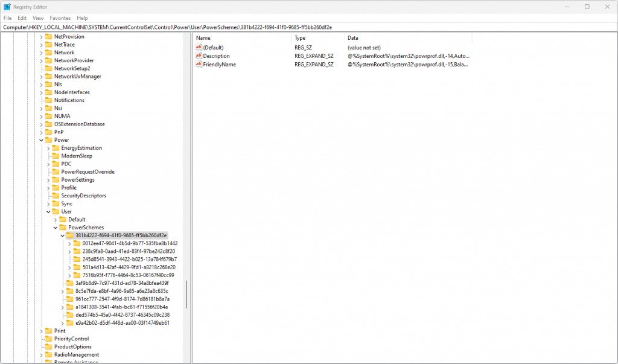Select the PowerSettings key
618x364 pixels.
click(x=78, y=180)
